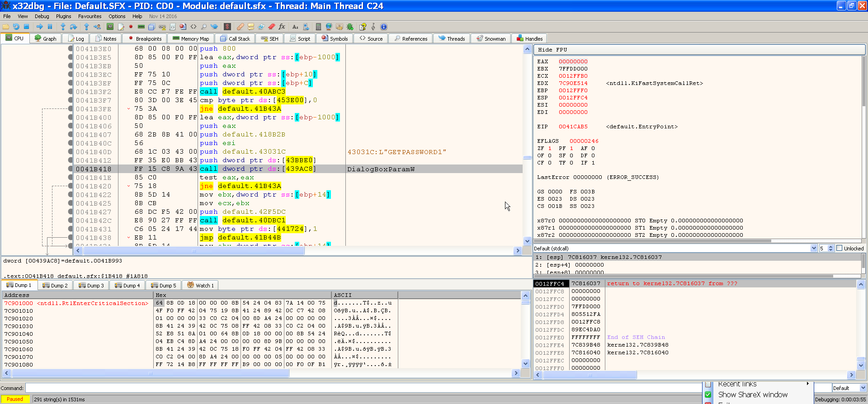Open Scylla plugin toolbar icon
Screen dimensions: 868x404
coord(227,27)
